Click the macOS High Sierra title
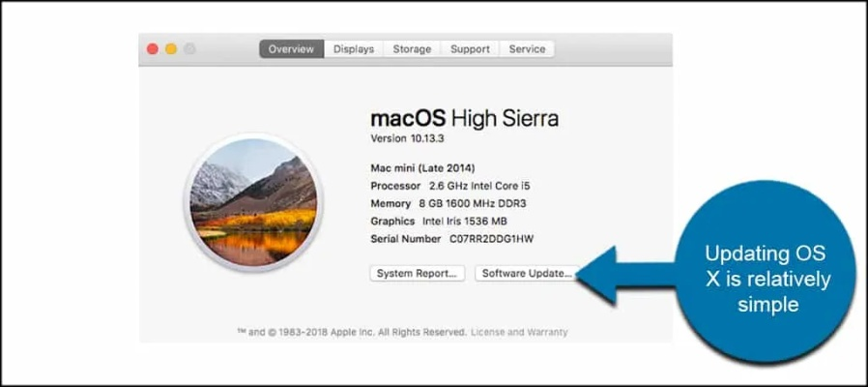Image resolution: width=868 pixels, height=387 pixels. [464, 119]
